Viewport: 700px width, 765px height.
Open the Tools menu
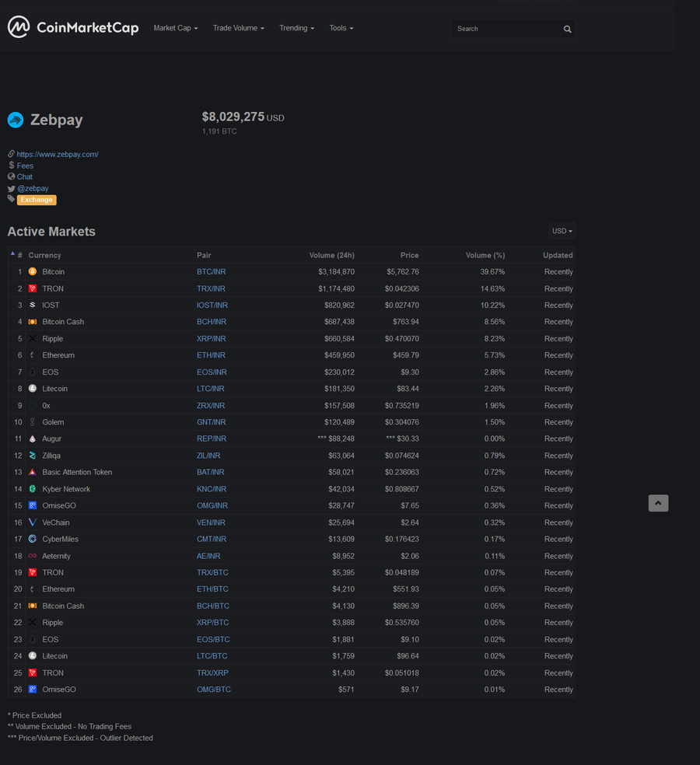coord(341,28)
